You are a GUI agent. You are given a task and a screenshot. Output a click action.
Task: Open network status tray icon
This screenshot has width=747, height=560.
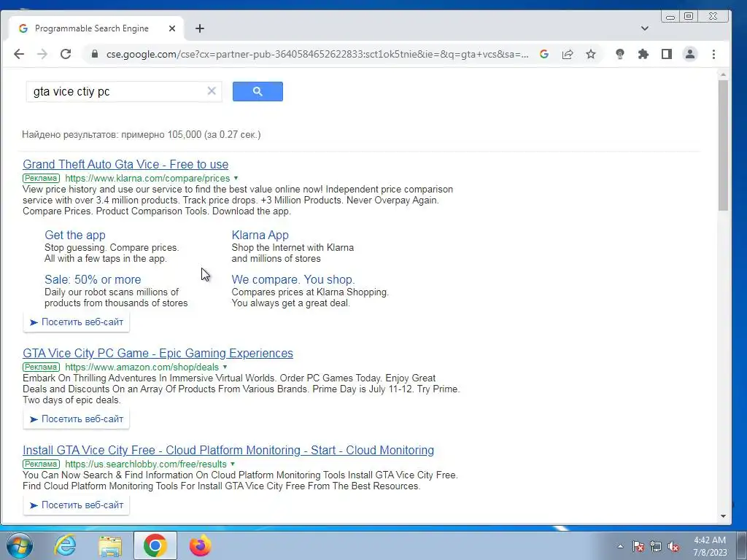656,546
